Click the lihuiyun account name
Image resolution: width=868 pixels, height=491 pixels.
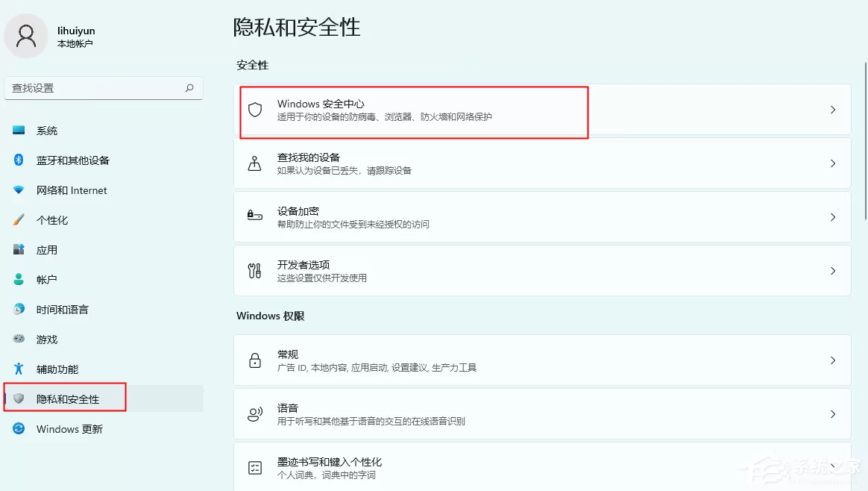(x=76, y=31)
